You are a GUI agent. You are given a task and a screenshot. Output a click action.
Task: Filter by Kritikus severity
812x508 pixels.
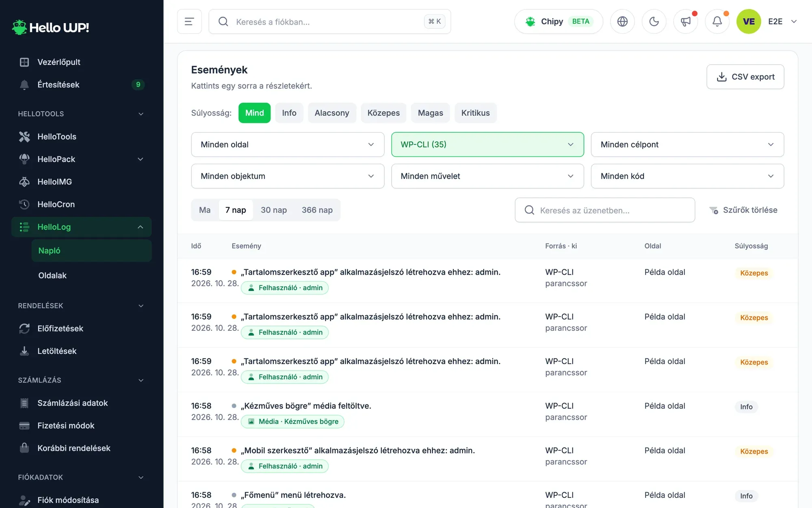(475, 113)
